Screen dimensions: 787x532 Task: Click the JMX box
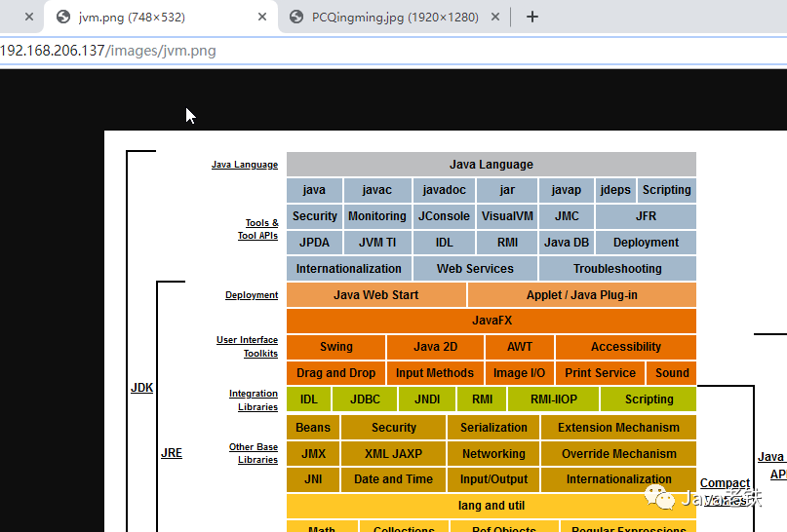point(313,454)
